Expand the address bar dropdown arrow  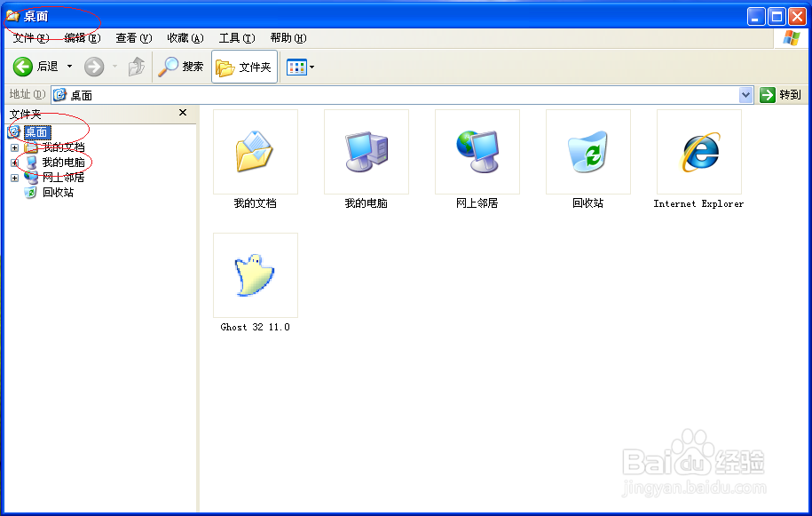coord(745,95)
